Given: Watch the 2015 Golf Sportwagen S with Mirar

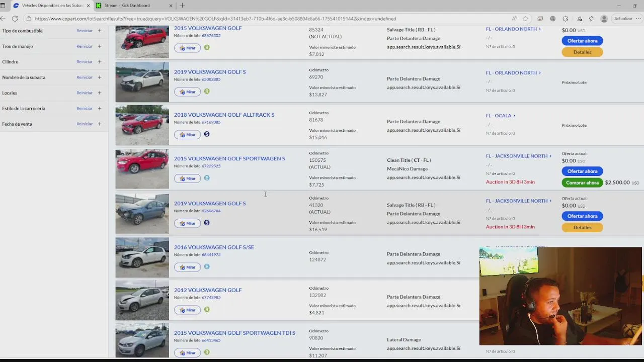Looking at the screenshot, I should (187, 178).
